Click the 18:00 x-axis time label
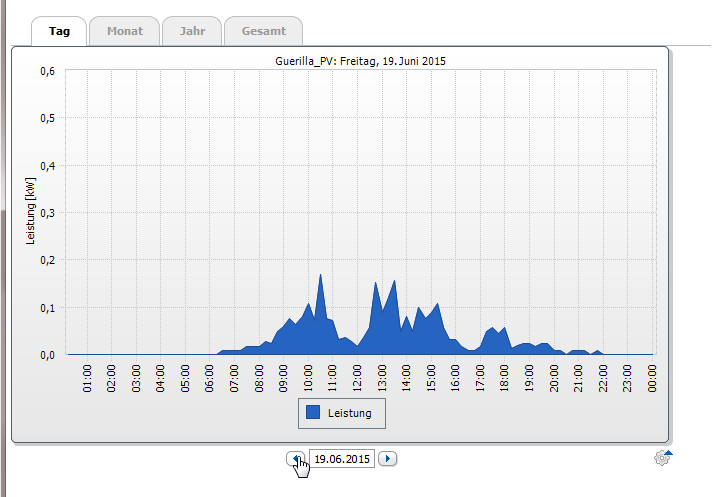The height and width of the screenshot is (497, 713). pyautogui.click(x=505, y=378)
